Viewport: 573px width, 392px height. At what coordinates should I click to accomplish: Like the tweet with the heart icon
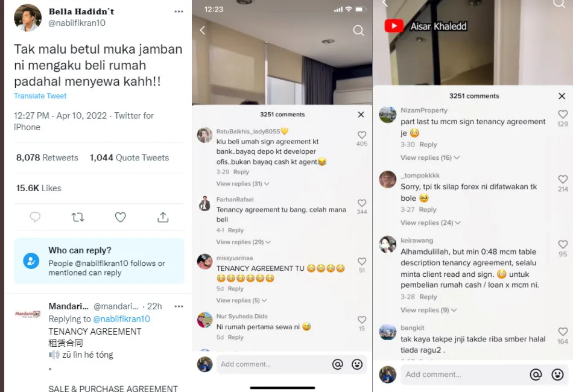pos(120,217)
